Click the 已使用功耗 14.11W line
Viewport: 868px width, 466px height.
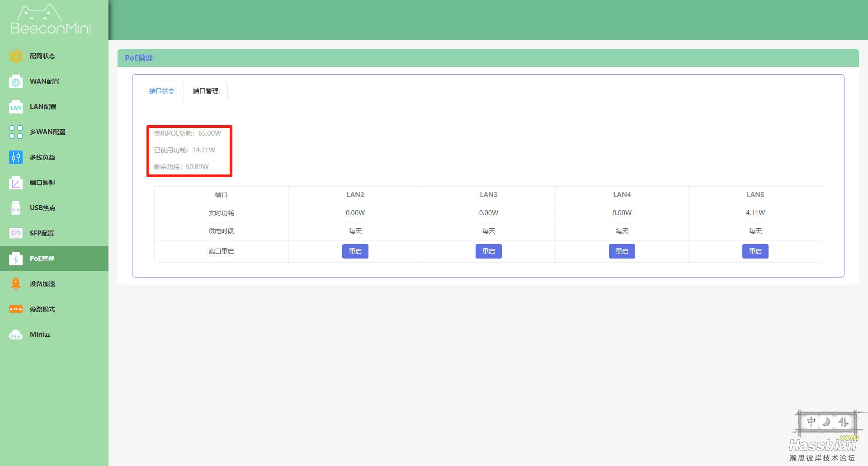(x=184, y=150)
